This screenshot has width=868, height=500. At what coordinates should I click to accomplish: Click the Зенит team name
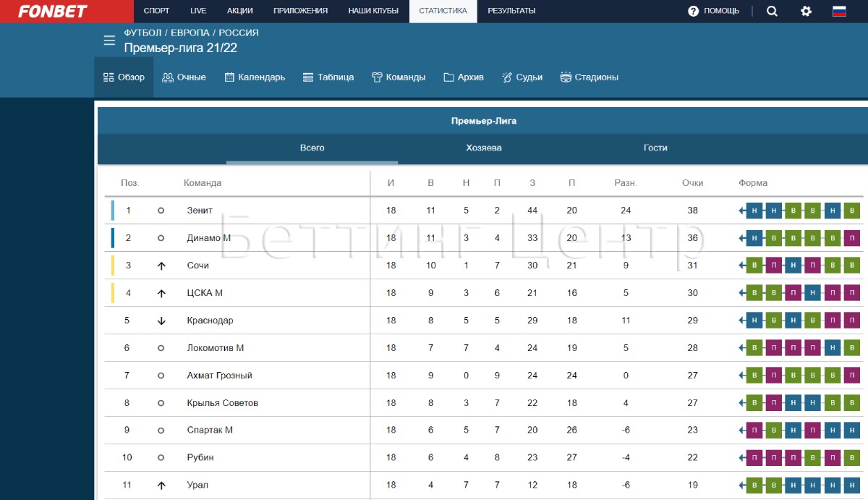(200, 211)
